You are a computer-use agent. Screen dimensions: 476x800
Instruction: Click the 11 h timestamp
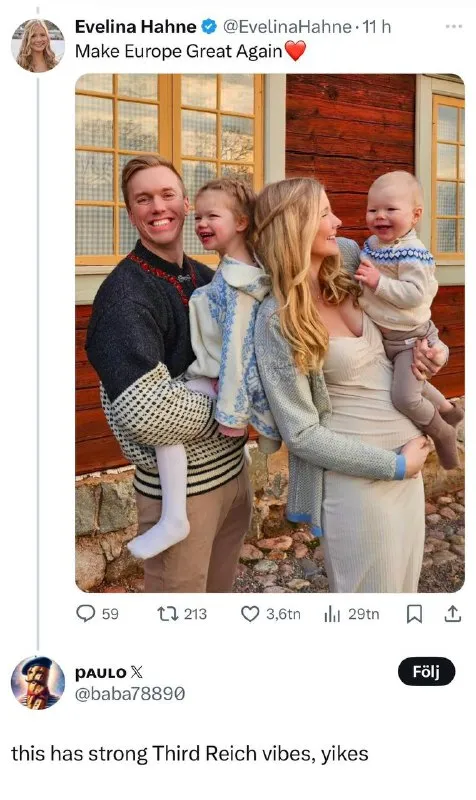[x=377, y=27]
